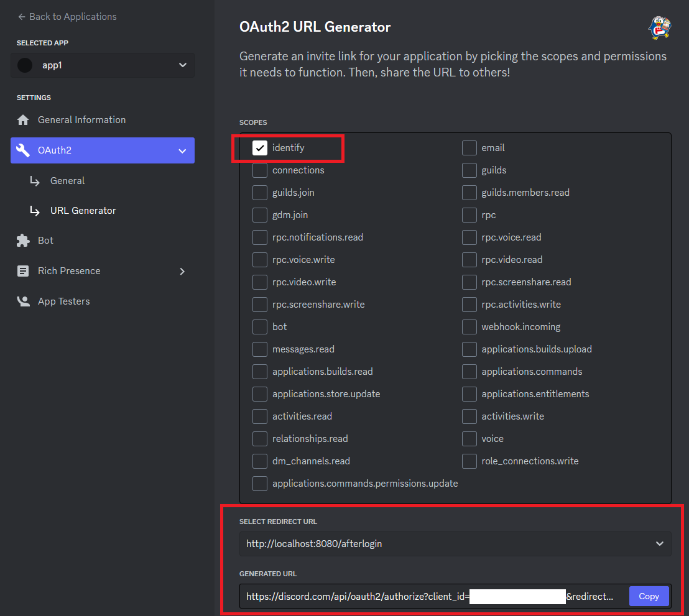Click the Back to Applications link
The height and width of the screenshot is (616, 689).
point(73,16)
